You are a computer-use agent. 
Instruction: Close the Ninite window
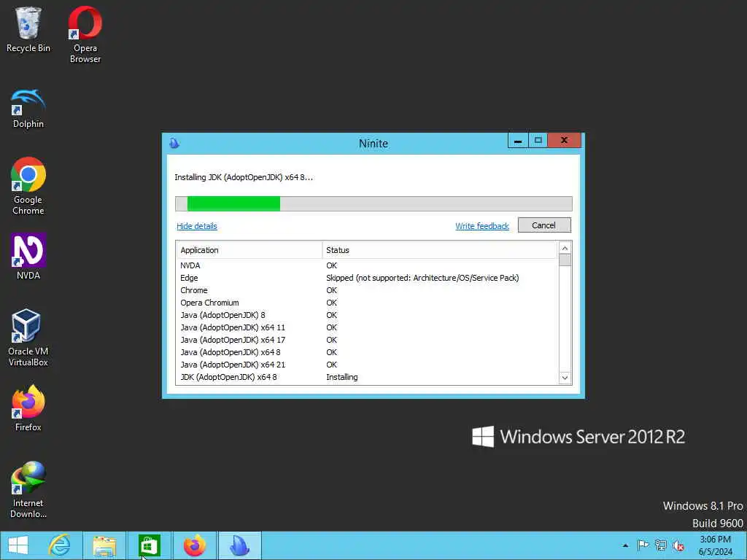click(564, 141)
